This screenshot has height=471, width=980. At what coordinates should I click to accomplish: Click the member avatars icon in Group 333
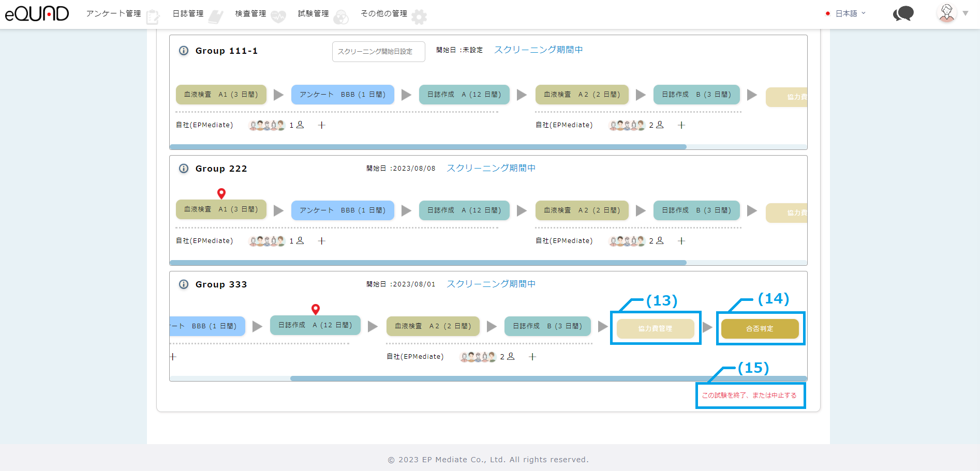pyautogui.click(x=478, y=357)
